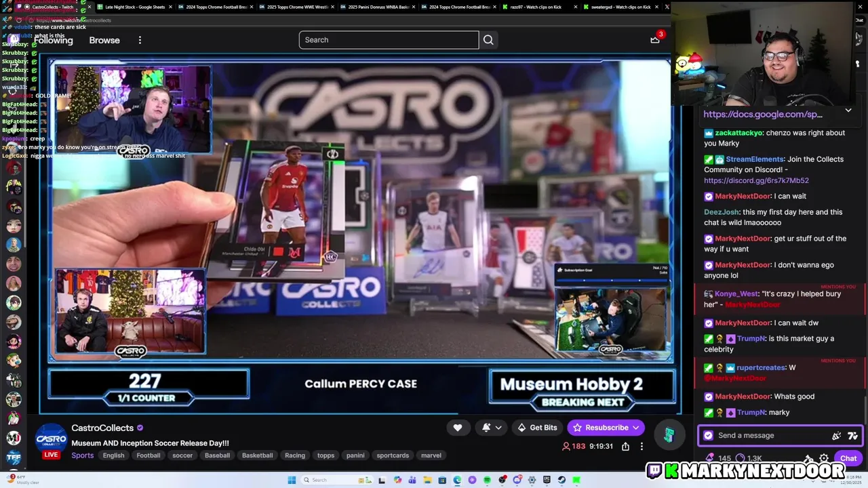Click the Twitch search field

(x=389, y=40)
